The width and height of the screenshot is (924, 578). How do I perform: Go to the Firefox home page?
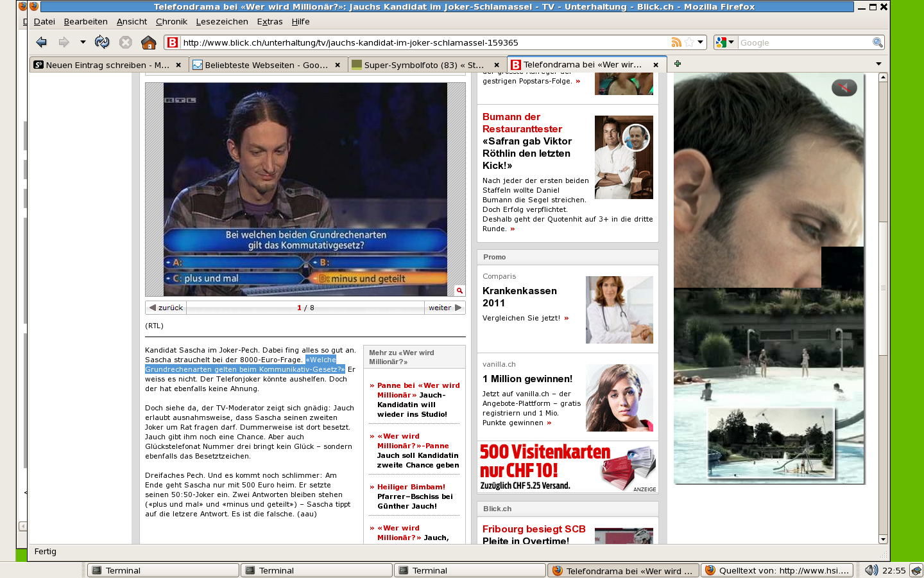click(x=148, y=42)
